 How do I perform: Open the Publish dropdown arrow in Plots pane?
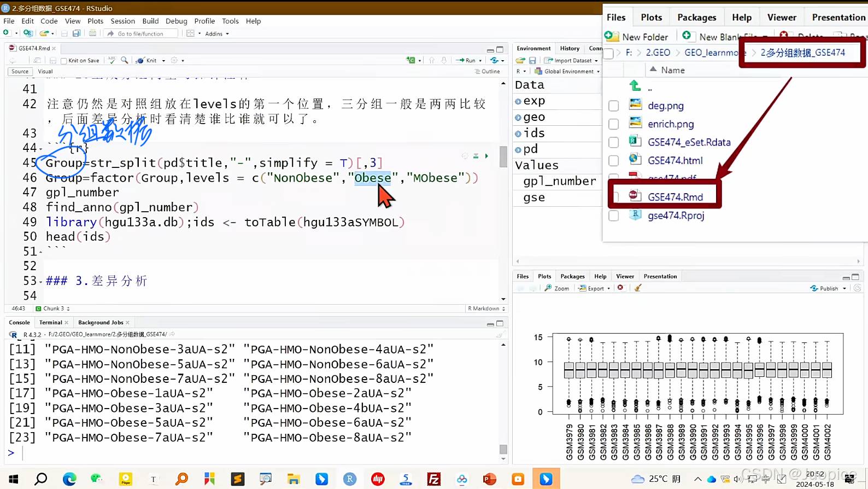844,289
